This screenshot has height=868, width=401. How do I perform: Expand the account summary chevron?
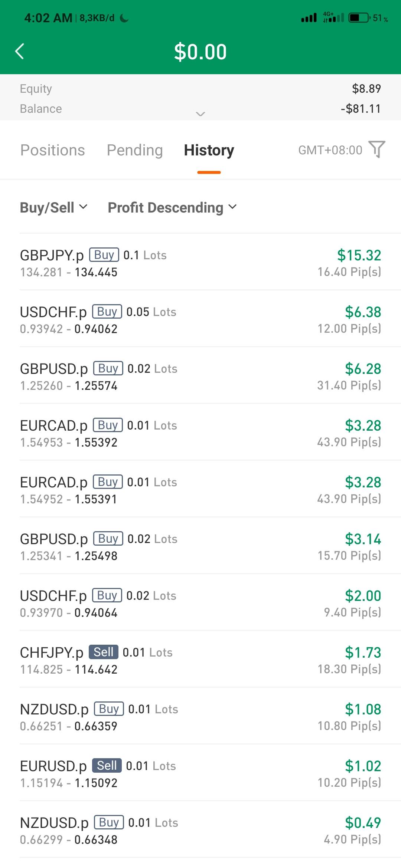(x=200, y=114)
